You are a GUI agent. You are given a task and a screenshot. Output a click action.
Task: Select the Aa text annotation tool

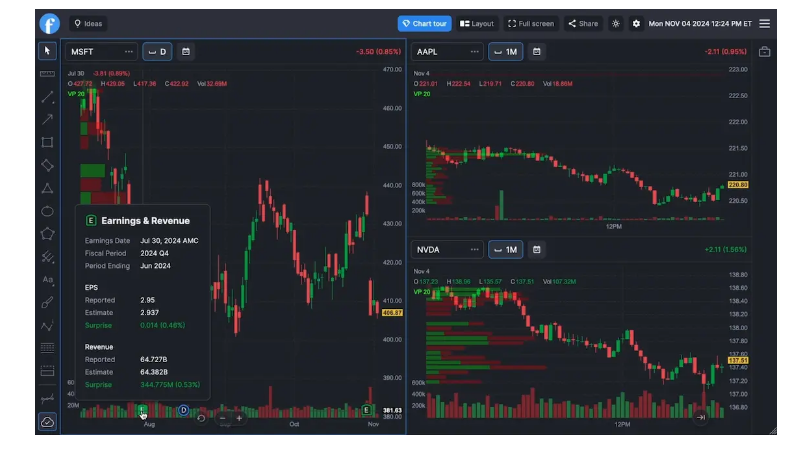pos(47,280)
